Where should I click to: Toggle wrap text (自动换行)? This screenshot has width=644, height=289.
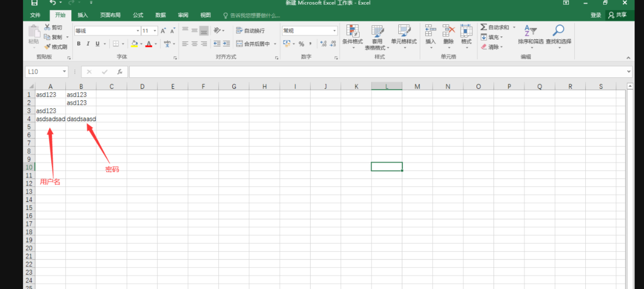250,31
